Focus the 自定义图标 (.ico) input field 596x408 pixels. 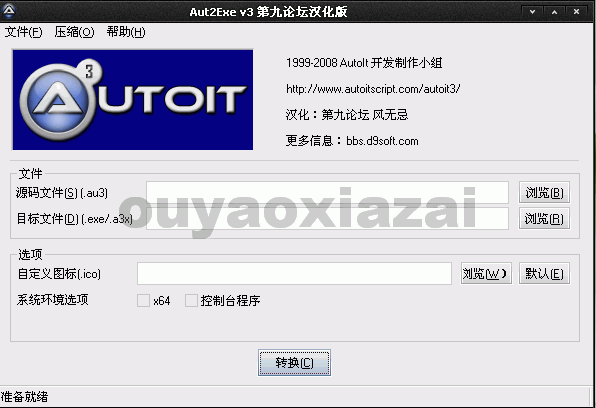click(294, 273)
